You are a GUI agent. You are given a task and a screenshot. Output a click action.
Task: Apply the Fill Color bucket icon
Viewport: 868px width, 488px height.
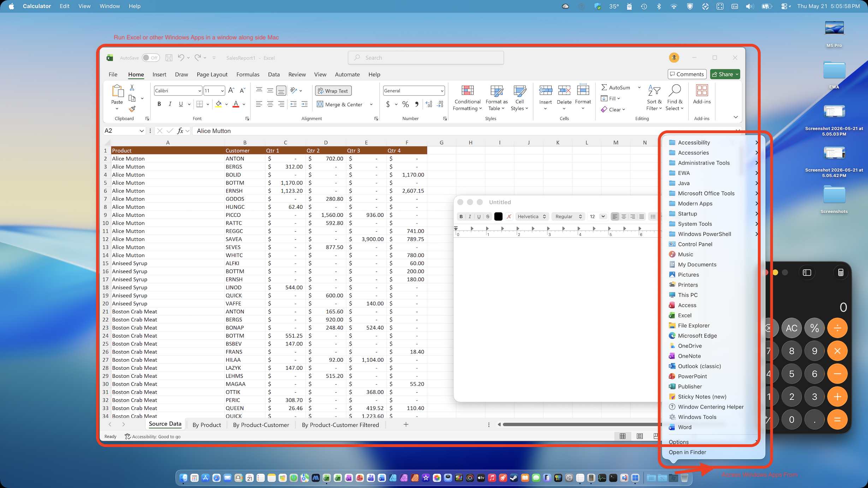coord(219,104)
